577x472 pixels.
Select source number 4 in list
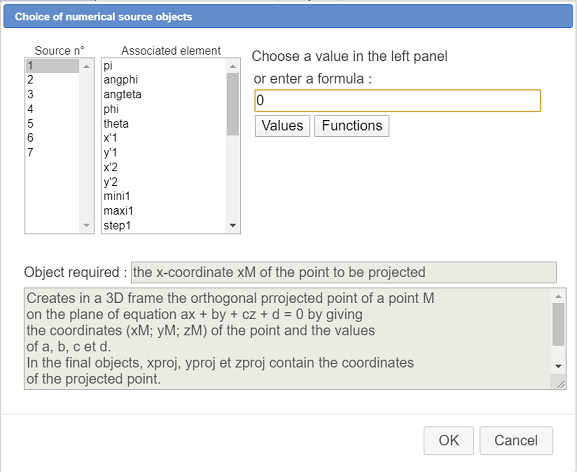click(x=52, y=109)
